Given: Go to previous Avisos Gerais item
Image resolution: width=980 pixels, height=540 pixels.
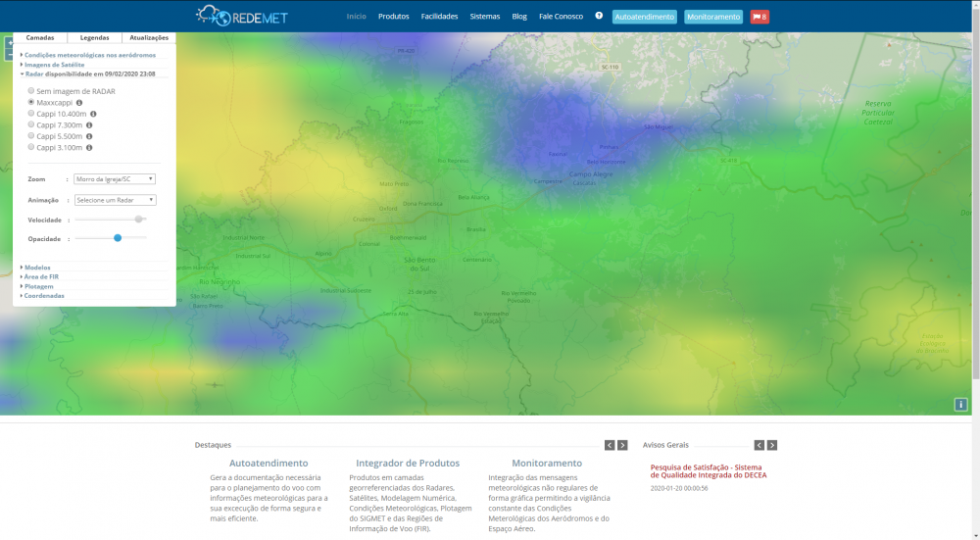Looking at the screenshot, I should point(759,445).
